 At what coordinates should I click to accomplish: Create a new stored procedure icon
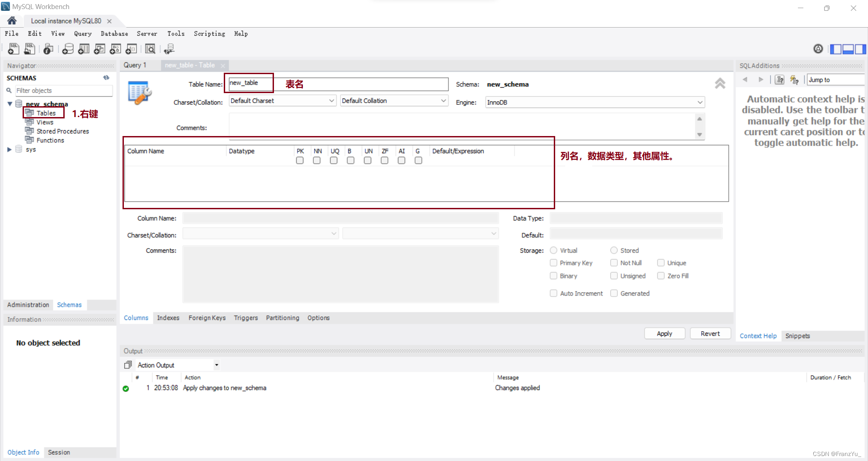pyautogui.click(x=115, y=49)
